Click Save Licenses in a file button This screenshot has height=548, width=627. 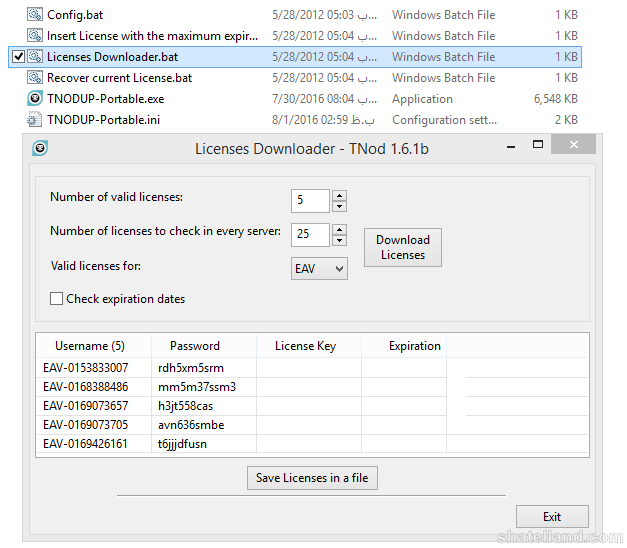(312, 478)
